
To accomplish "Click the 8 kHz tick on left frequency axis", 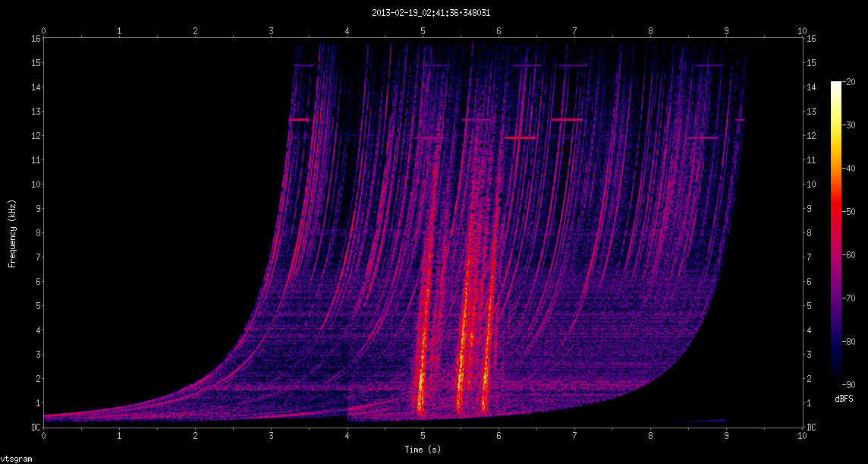I will tap(36, 233).
